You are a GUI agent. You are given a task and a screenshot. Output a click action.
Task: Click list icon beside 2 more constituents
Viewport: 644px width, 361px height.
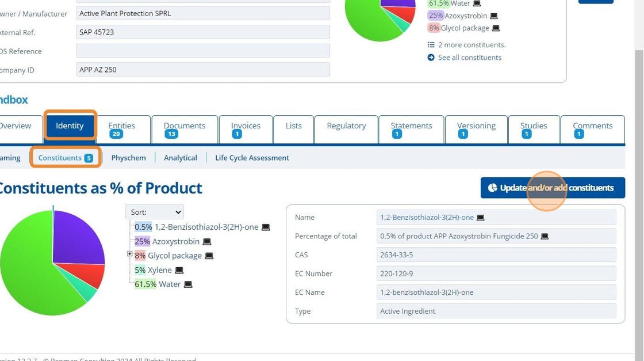coord(431,45)
